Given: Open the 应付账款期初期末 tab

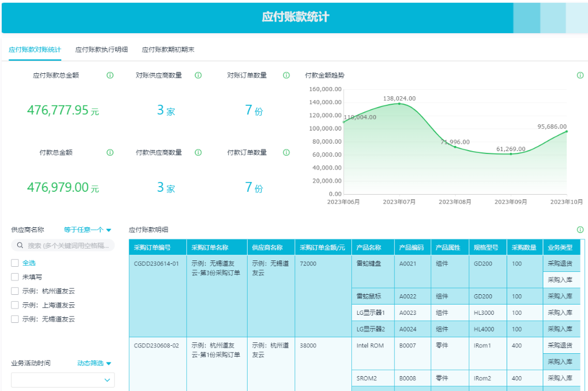Looking at the screenshot, I should [x=168, y=50].
